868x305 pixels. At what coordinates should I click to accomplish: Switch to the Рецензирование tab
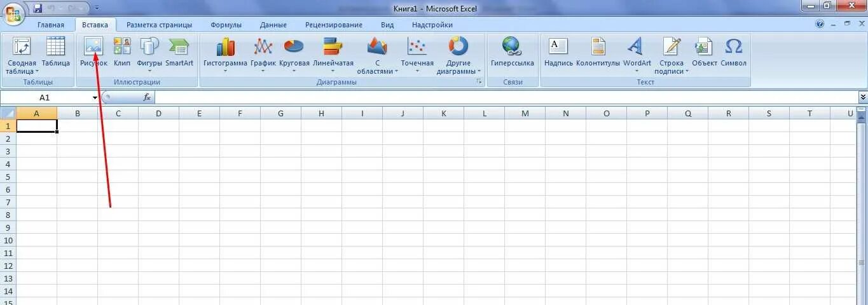[x=334, y=25]
